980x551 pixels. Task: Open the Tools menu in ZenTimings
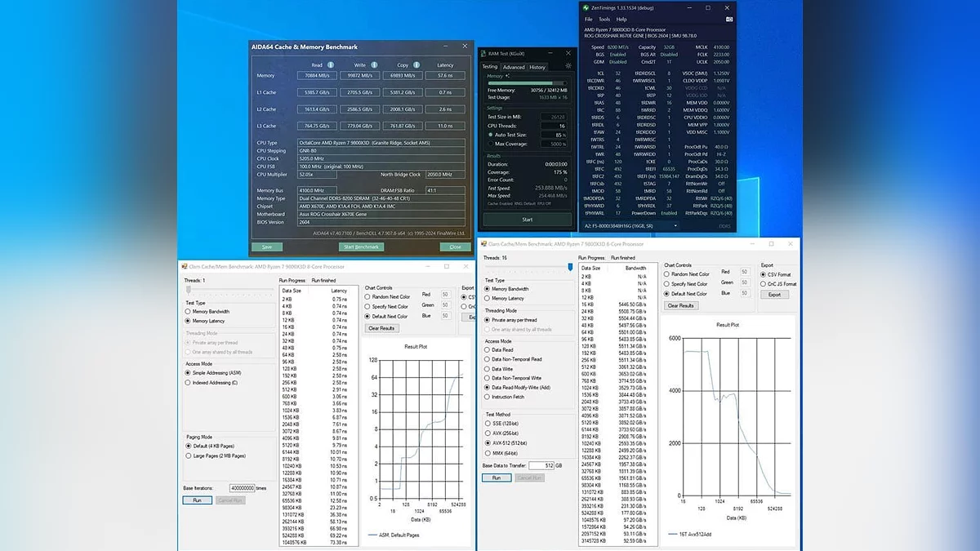604,19
